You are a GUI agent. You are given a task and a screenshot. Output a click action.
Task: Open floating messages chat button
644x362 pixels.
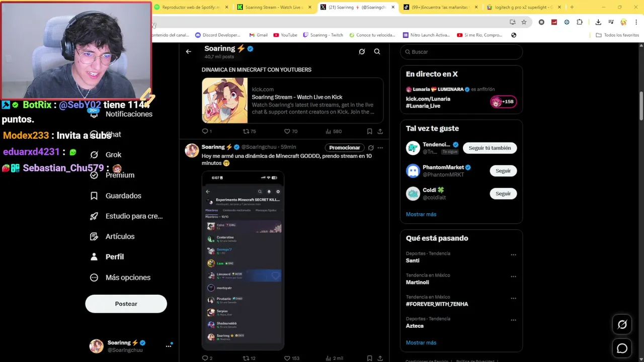pos(622,348)
